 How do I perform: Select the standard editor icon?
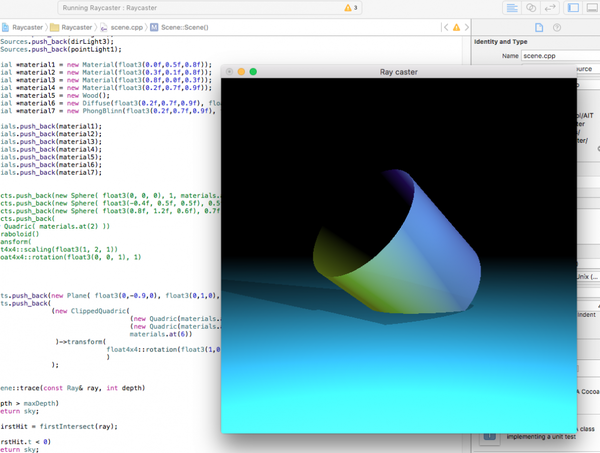[512, 8]
